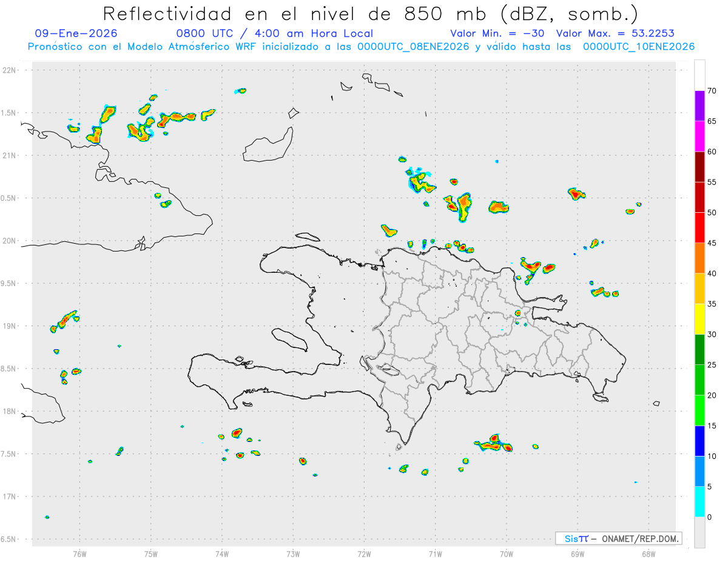Click the date text '09-Ene-2026'
The width and height of the screenshot is (728, 562).
click(x=76, y=33)
